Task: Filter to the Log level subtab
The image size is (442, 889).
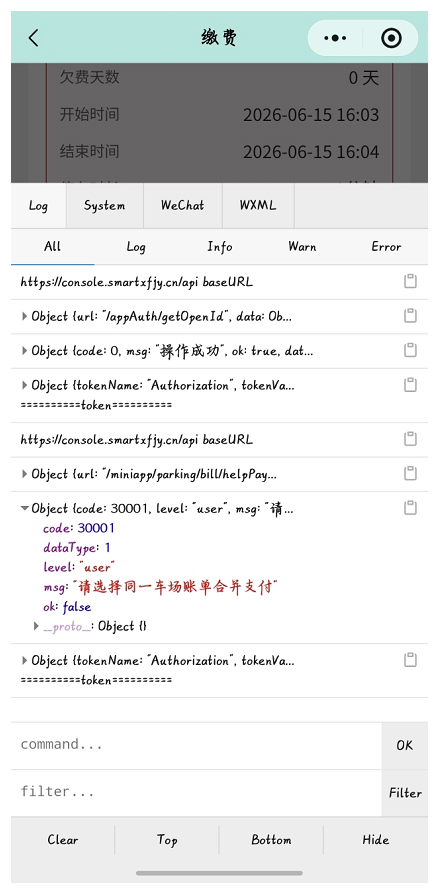Action: (136, 247)
